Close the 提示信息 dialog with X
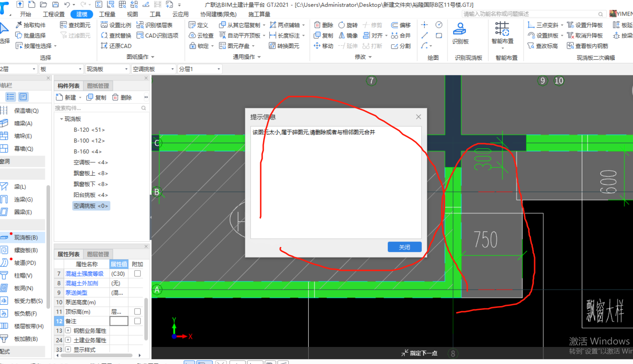The height and width of the screenshot is (364, 633). 418,117
